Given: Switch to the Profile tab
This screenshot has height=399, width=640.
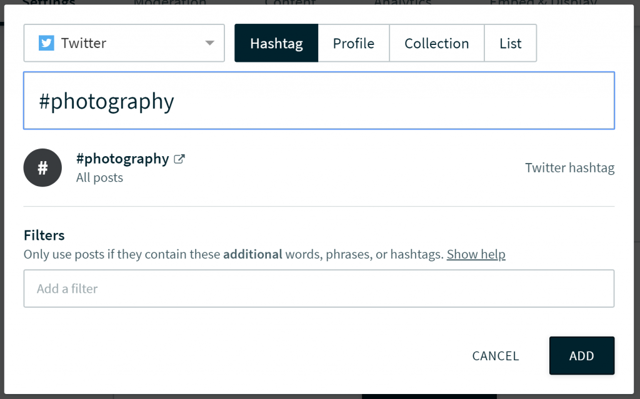Looking at the screenshot, I should pyautogui.click(x=353, y=43).
